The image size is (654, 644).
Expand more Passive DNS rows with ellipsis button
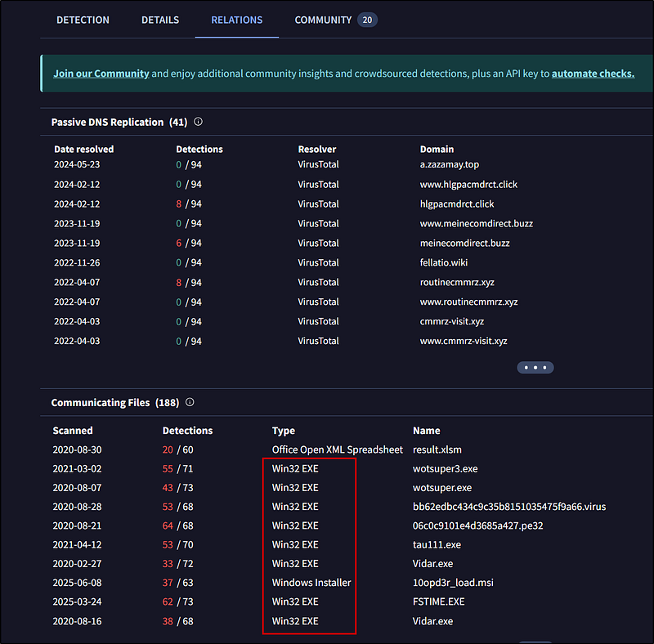pyautogui.click(x=535, y=367)
